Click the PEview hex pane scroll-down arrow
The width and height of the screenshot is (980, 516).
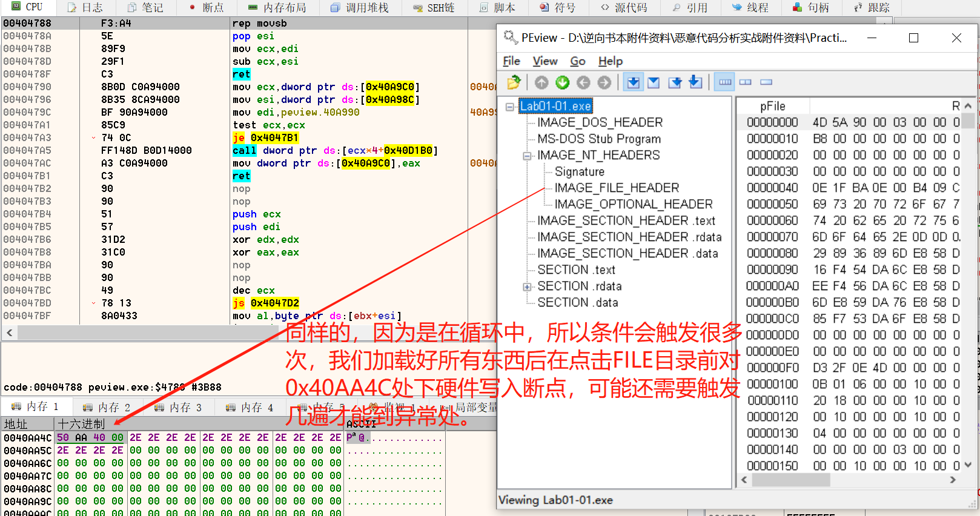tap(968, 465)
